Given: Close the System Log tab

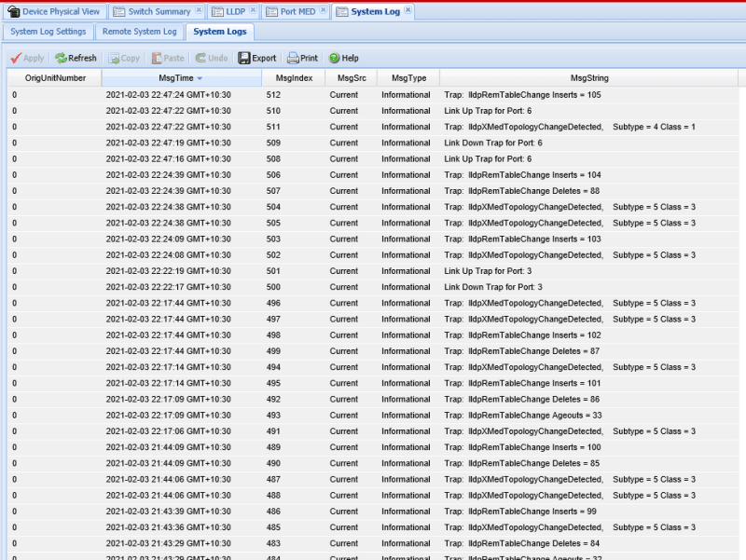Looking at the screenshot, I should 408,10.
